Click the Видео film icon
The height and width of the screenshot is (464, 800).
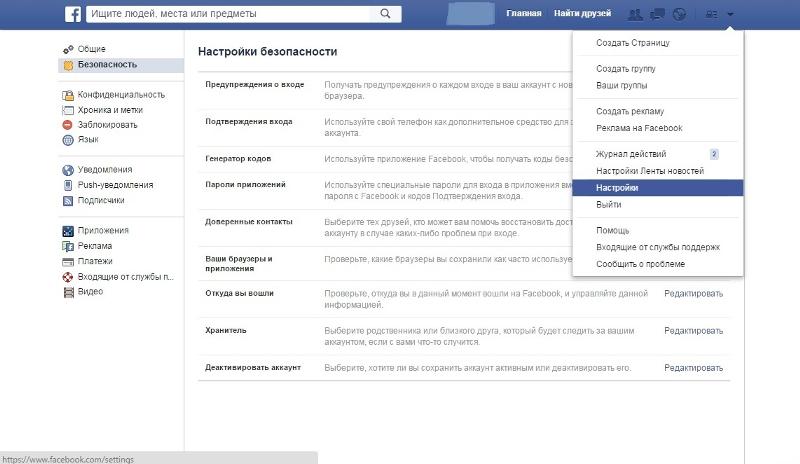pyautogui.click(x=68, y=292)
